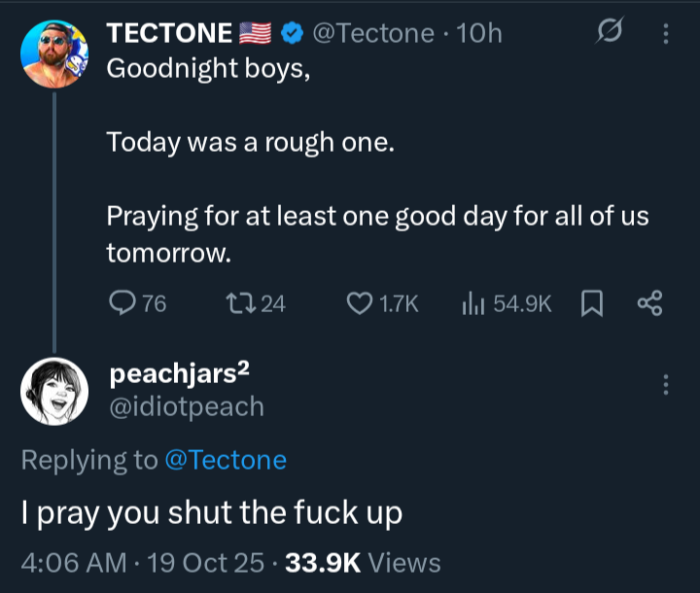
Task: Open more options on Tectone's tweet
Action: click(666, 33)
